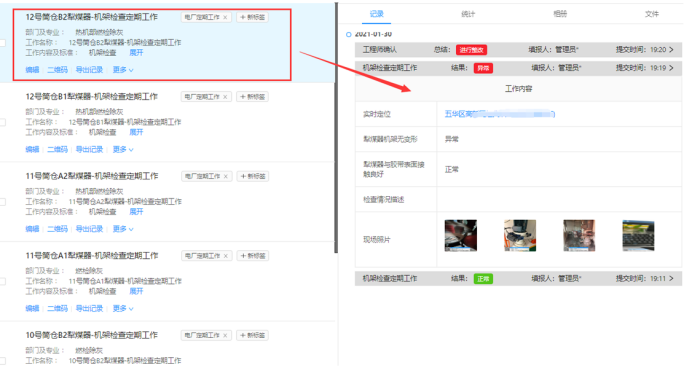
Task: Add a new tag to 12号筒仓B1 item
Action: tap(252, 97)
